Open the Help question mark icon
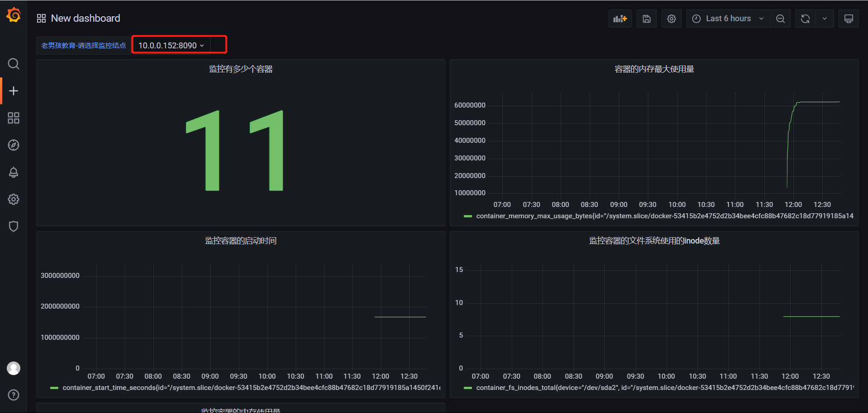Image resolution: width=868 pixels, height=413 pixels. (14, 395)
